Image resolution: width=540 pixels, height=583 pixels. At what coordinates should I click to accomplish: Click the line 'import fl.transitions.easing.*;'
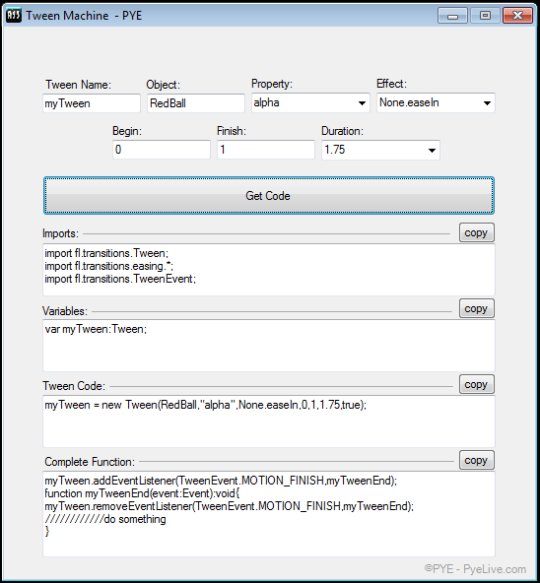(x=109, y=266)
